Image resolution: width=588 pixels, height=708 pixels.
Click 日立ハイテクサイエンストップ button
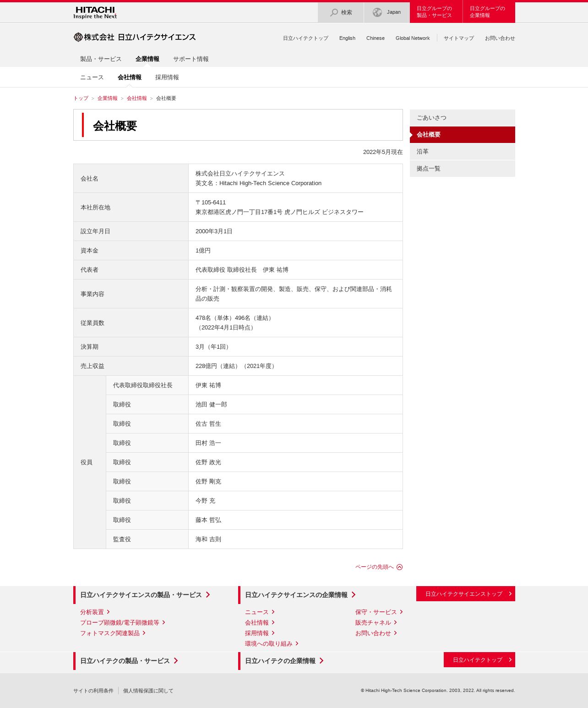point(466,594)
